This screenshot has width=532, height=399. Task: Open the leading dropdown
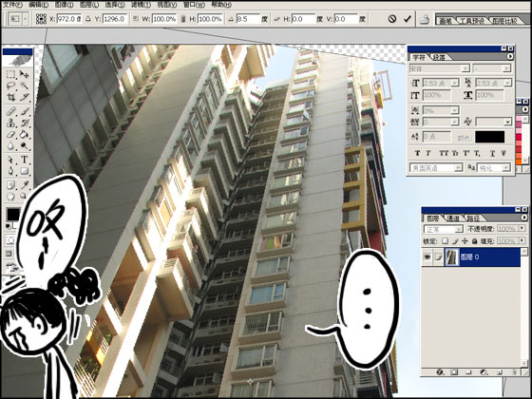(x=508, y=83)
